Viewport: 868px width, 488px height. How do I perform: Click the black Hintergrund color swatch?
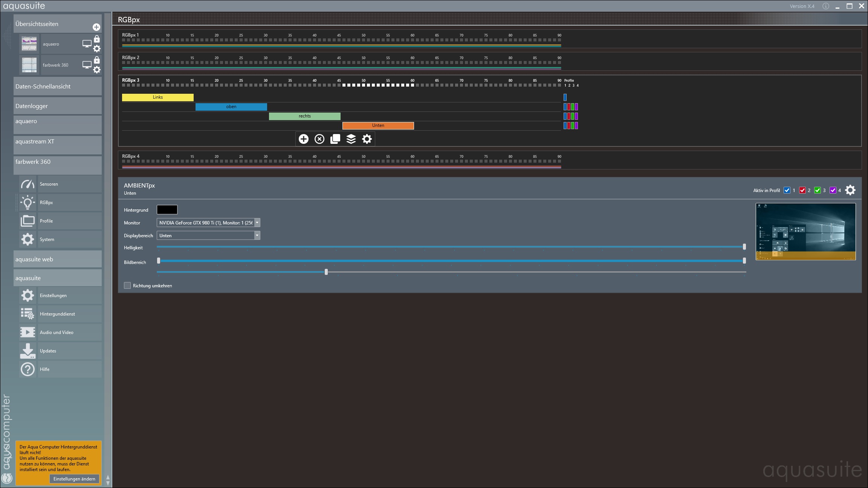(167, 210)
